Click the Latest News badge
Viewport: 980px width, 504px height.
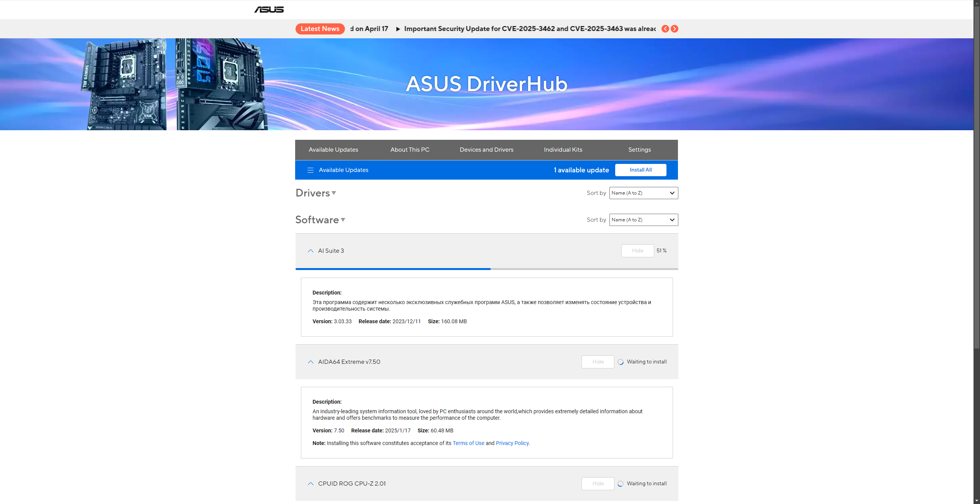click(x=320, y=29)
